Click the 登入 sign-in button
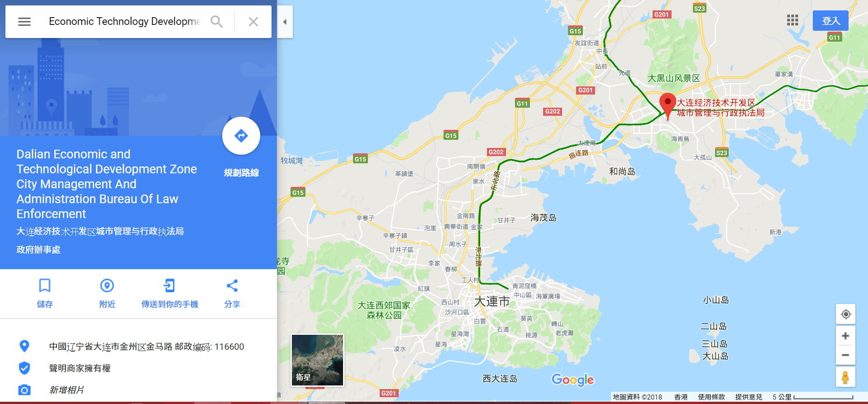 830,21
